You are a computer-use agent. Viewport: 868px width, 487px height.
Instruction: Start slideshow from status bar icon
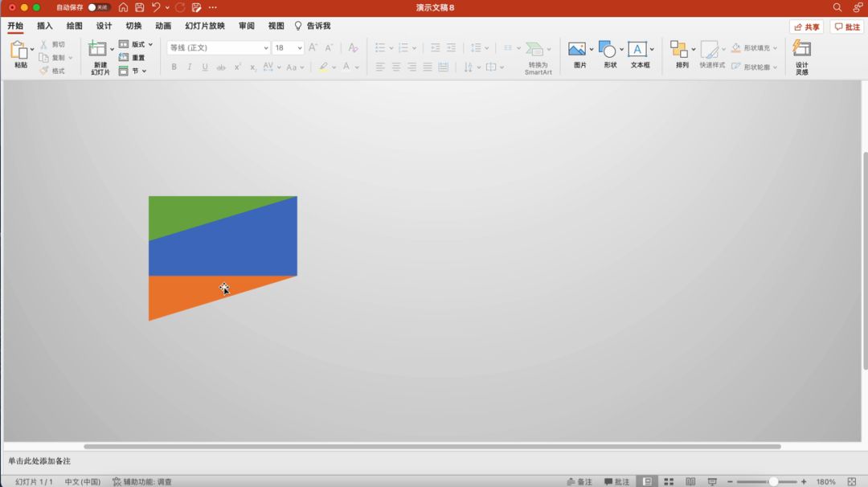712,481
